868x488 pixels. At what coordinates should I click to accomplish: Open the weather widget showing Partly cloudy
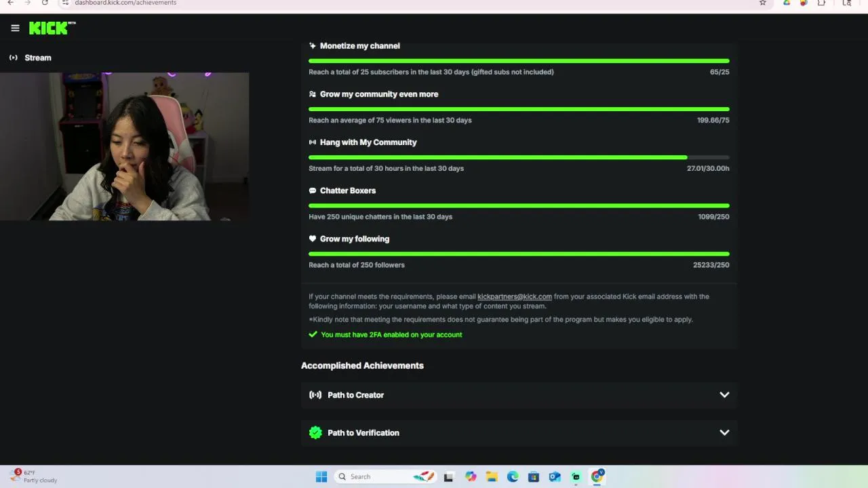tap(34, 476)
